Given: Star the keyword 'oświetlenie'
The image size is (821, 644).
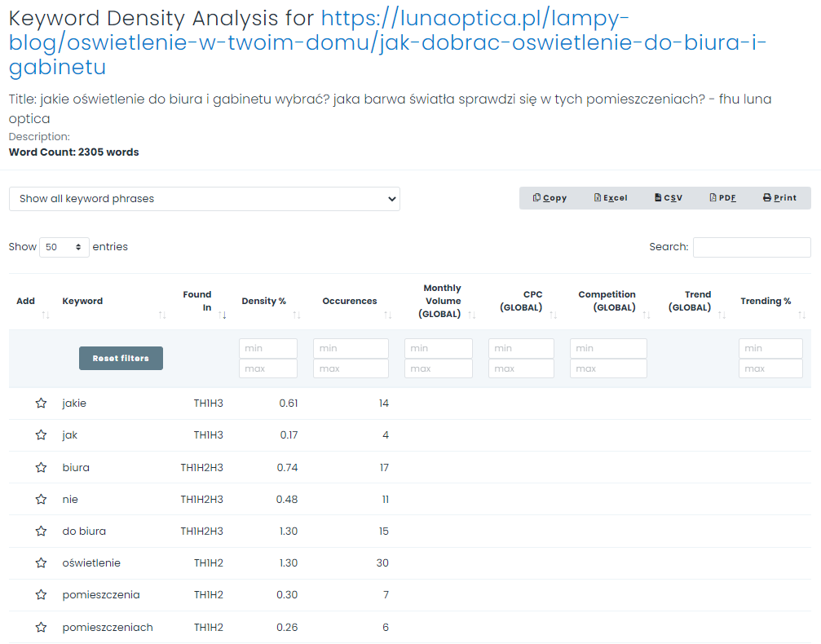Looking at the screenshot, I should click(41, 562).
